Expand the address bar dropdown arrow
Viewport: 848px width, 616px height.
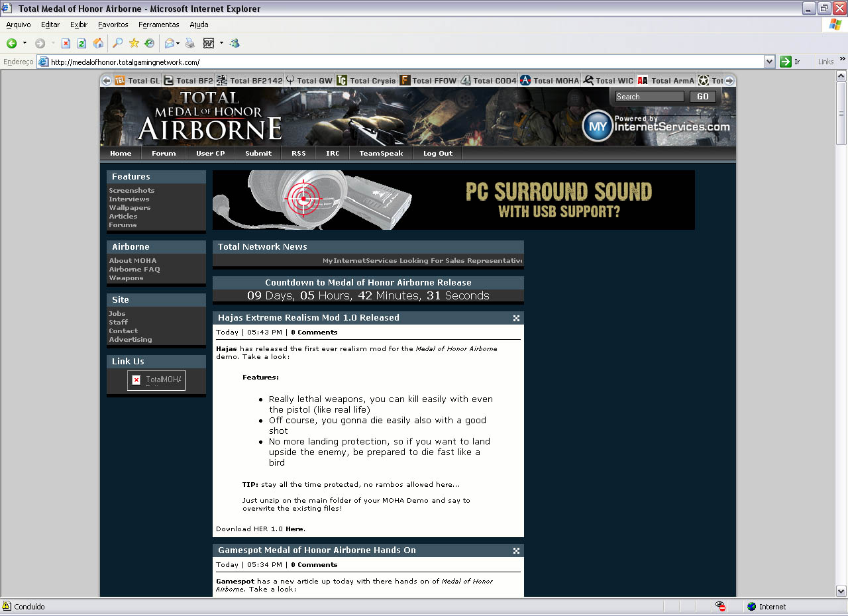(769, 62)
